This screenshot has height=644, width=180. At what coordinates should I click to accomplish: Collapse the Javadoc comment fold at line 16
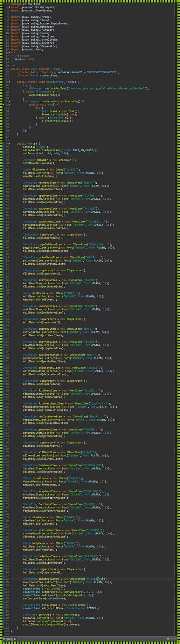pyautogui.click(x=9, y=52)
